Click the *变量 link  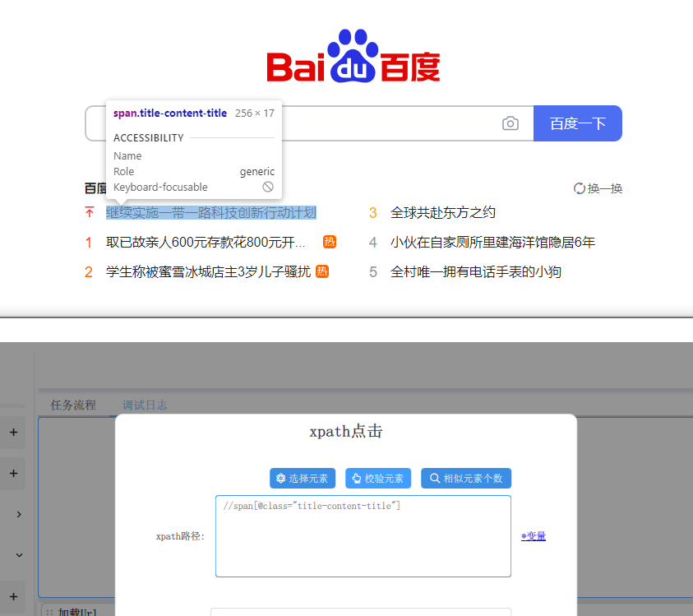[x=534, y=536]
